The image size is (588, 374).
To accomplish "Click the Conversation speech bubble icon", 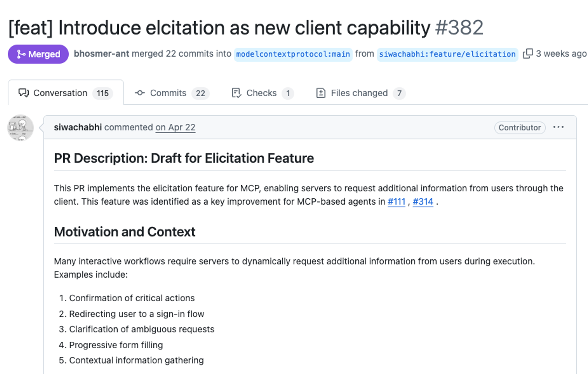I will coord(24,93).
